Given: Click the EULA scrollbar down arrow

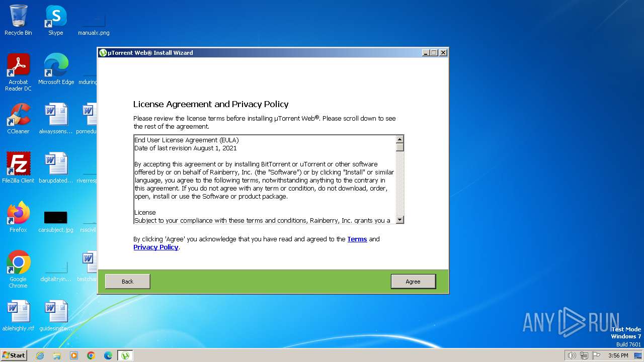Looking at the screenshot, I should tap(399, 220).
